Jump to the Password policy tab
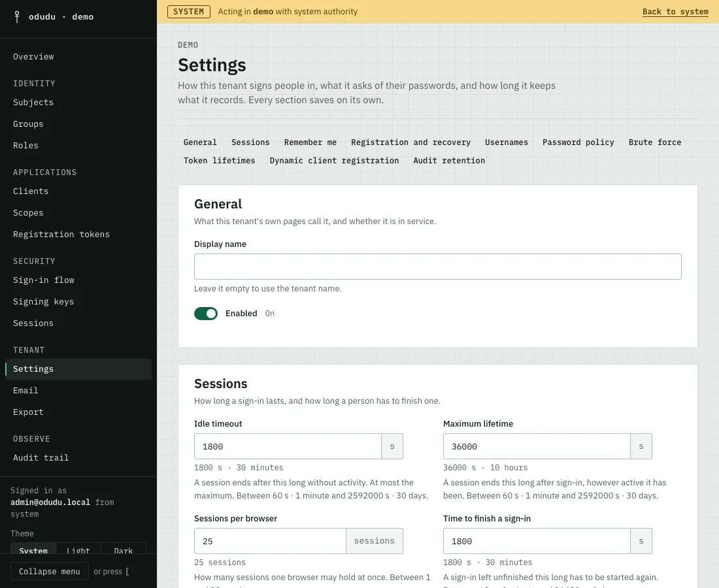Viewport: 719px width, 588px height. (x=578, y=142)
